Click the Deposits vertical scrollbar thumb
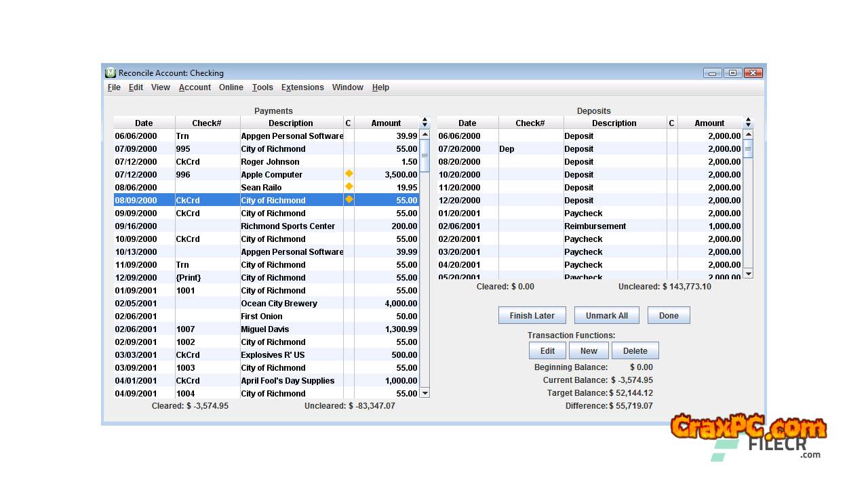The height and width of the screenshot is (488, 868). [x=748, y=149]
